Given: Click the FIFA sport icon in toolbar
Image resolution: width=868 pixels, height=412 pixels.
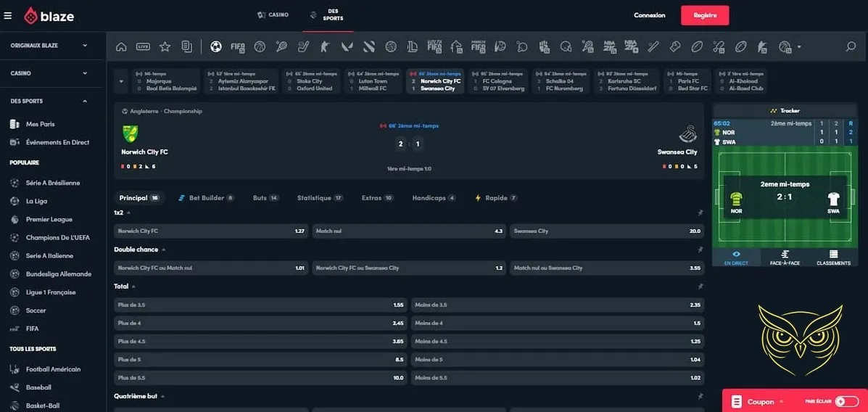Looking at the screenshot, I should 238,47.
